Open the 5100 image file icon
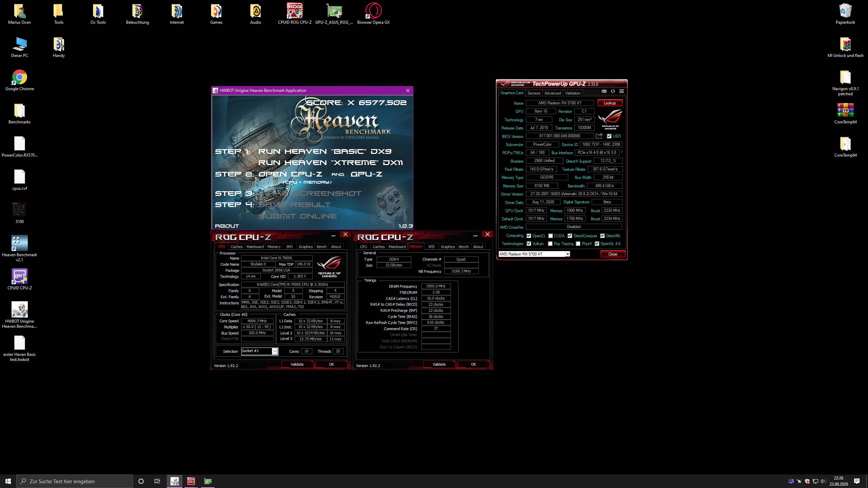This screenshot has height=488, width=868. [19, 210]
